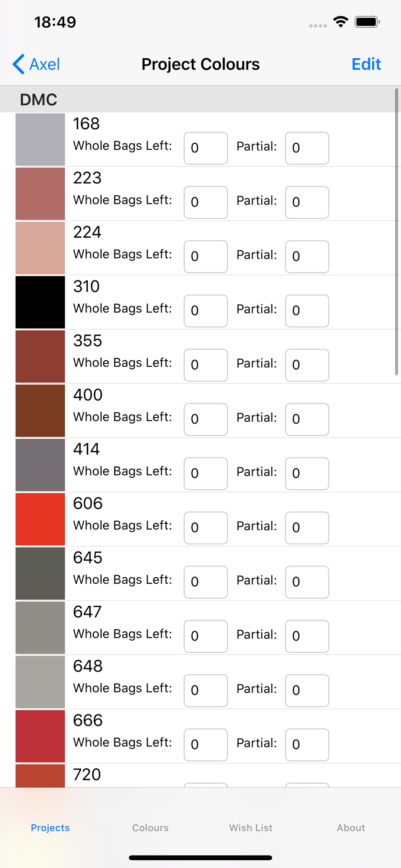Viewport: 401px width, 868px height.
Task: Tap the battery indicator icon
Action: pos(367,22)
